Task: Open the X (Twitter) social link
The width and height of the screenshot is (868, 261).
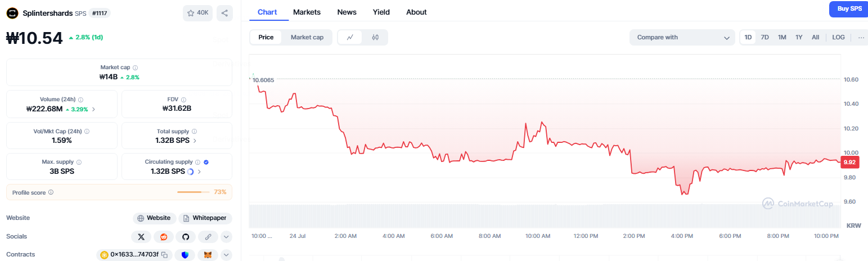Action: [x=141, y=237]
